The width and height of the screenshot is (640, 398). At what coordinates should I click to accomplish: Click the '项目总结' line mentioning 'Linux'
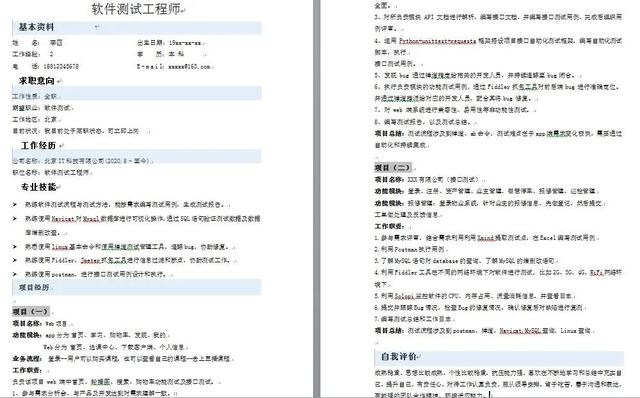pos(483,330)
